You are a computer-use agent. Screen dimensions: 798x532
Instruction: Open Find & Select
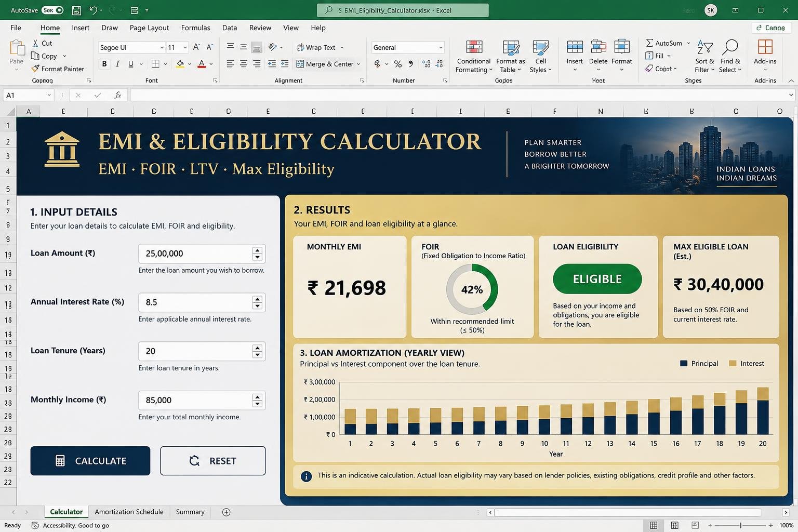[x=730, y=57]
